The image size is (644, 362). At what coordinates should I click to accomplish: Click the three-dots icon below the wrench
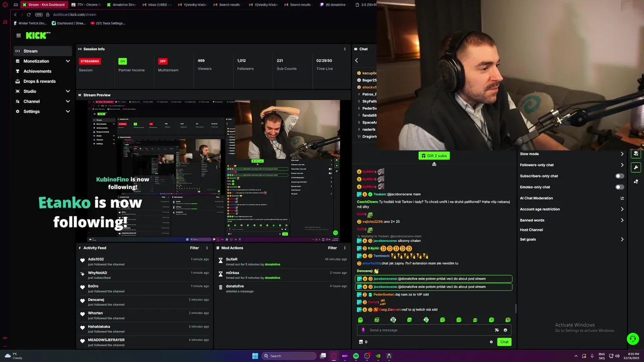(x=636, y=182)
